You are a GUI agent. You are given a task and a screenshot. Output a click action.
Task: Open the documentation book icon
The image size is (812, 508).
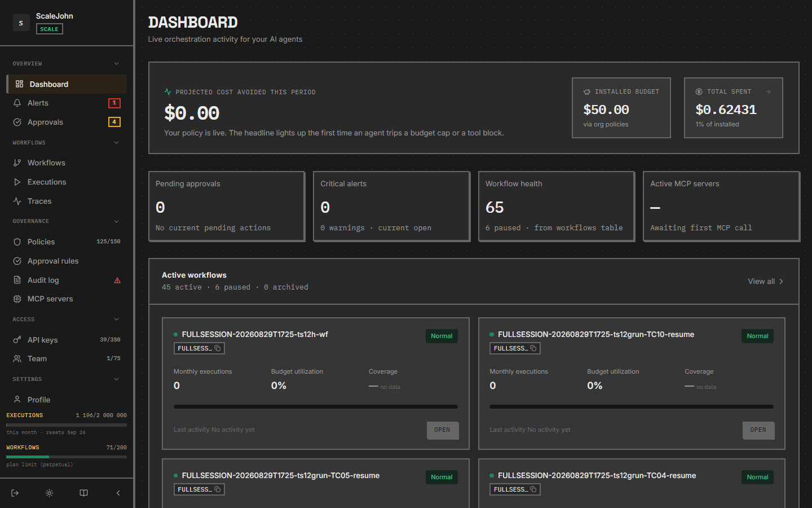[83, 493]
